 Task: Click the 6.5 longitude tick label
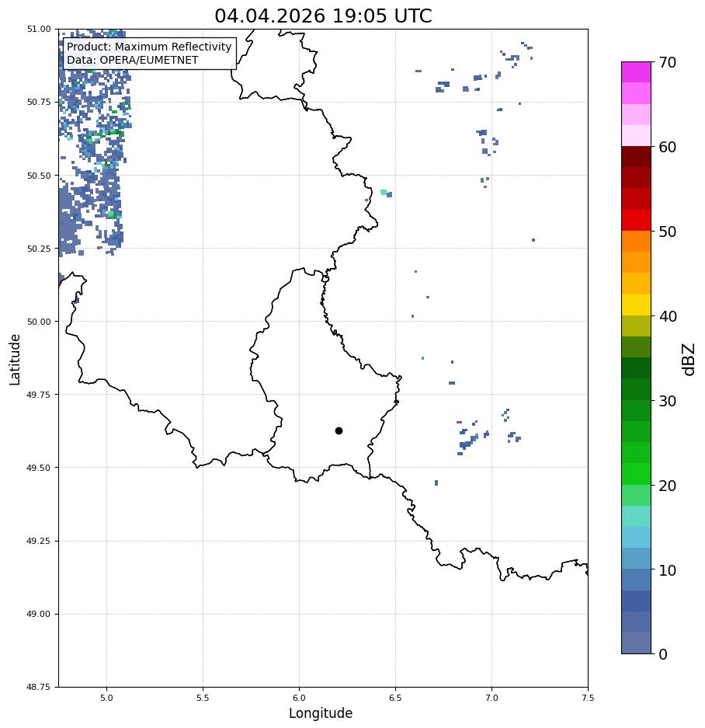point(395,698)
